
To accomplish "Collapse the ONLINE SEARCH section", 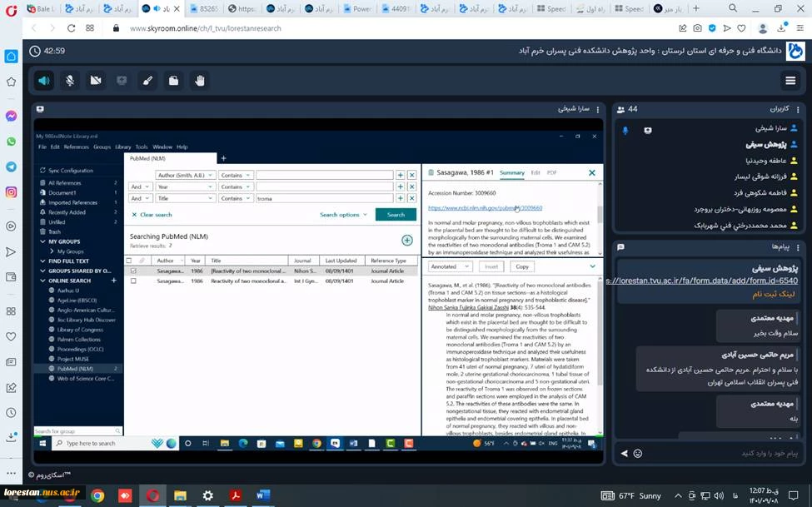I will tap(43, 281).
